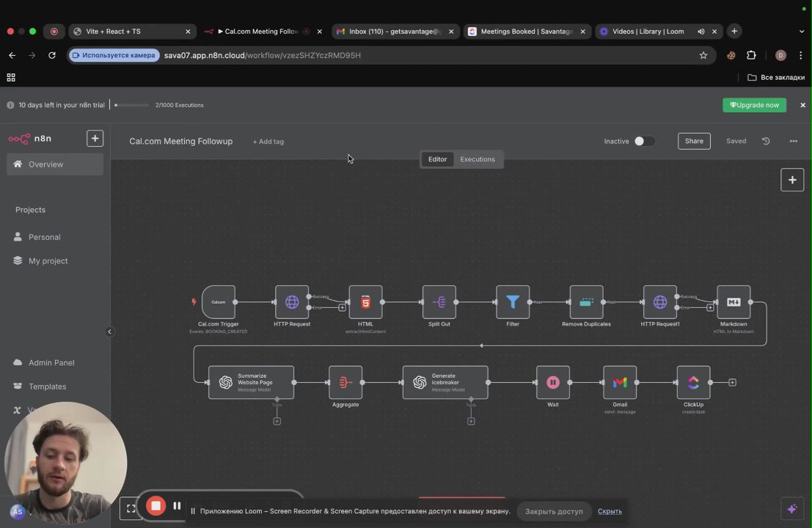Image resolution: width=812 pixels, height=528 pixels.
Task: Click the Скрыть link
Action: click(x=610, y=511)
